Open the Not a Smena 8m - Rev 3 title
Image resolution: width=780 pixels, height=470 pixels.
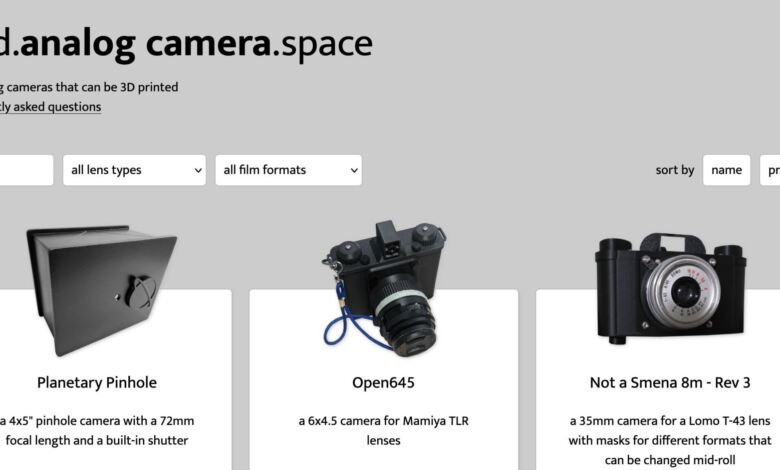tap(670, 382)
